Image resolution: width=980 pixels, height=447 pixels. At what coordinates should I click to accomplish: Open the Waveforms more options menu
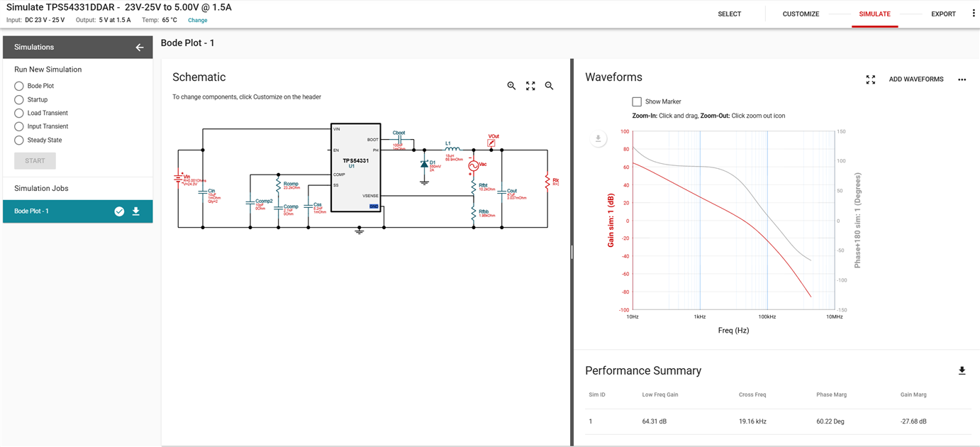point(962,79)
